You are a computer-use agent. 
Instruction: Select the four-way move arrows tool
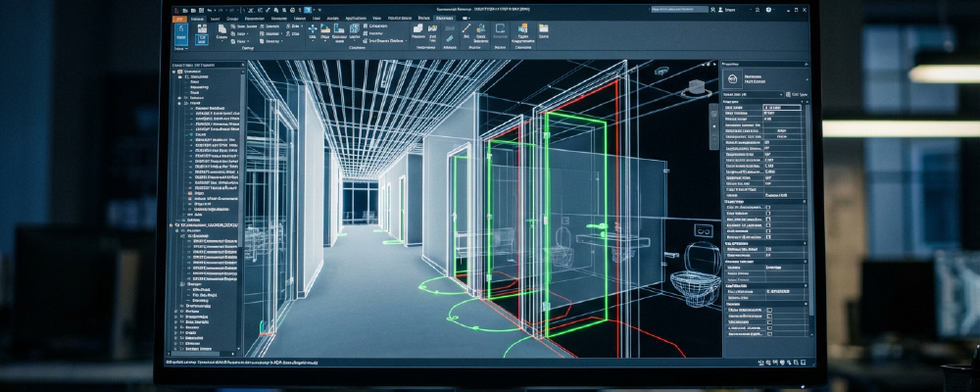pos(313,28)
